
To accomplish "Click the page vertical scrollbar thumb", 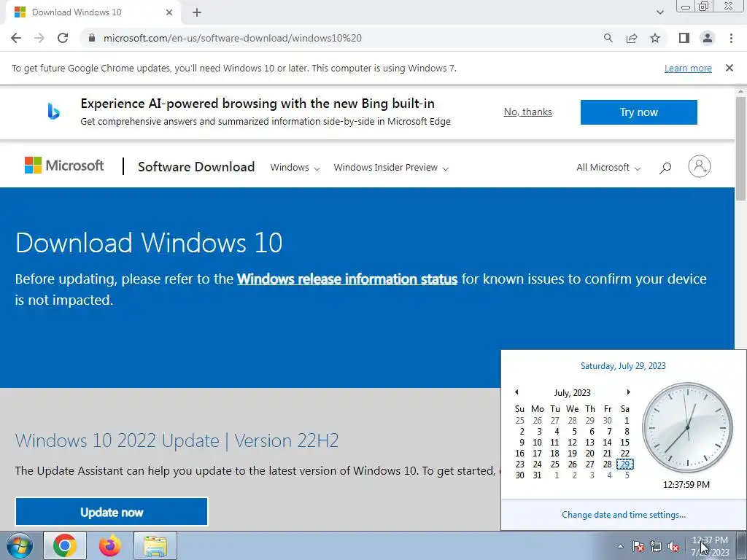I will point(741,149).
